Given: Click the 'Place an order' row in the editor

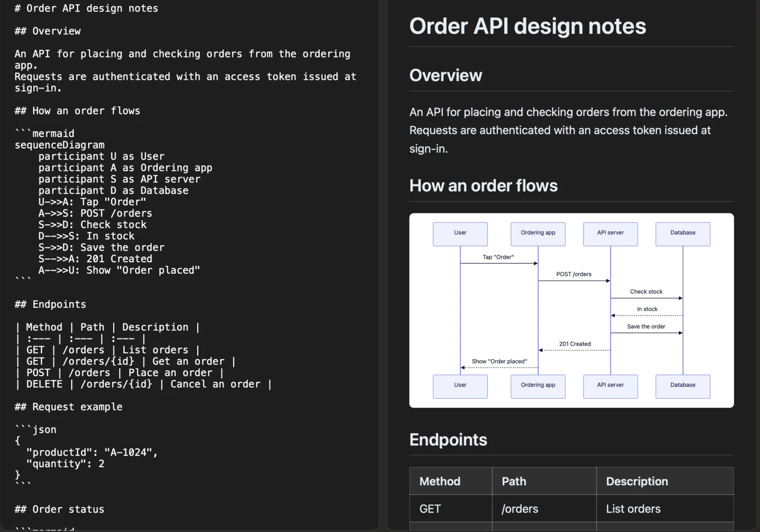Looking at the screenshot, I should coord(119,373).
